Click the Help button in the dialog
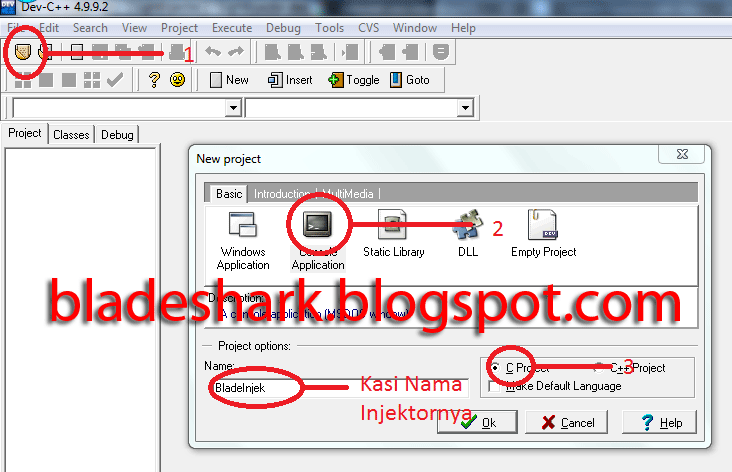 click(x=660, y=423)
